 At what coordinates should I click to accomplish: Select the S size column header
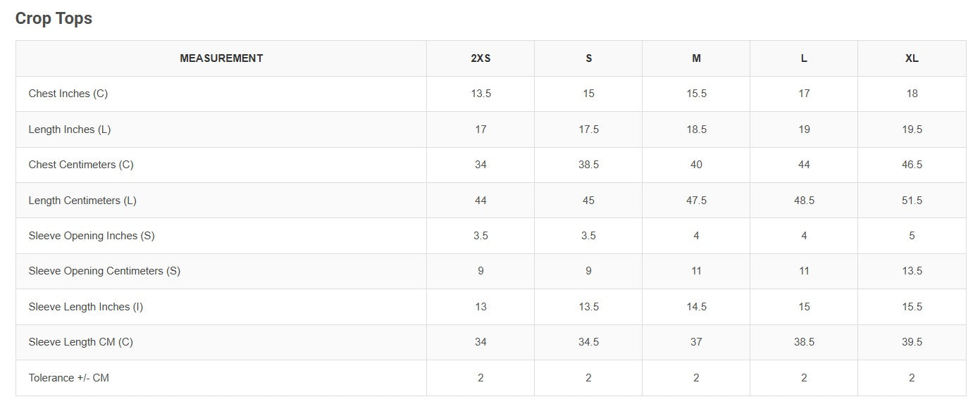588,58
